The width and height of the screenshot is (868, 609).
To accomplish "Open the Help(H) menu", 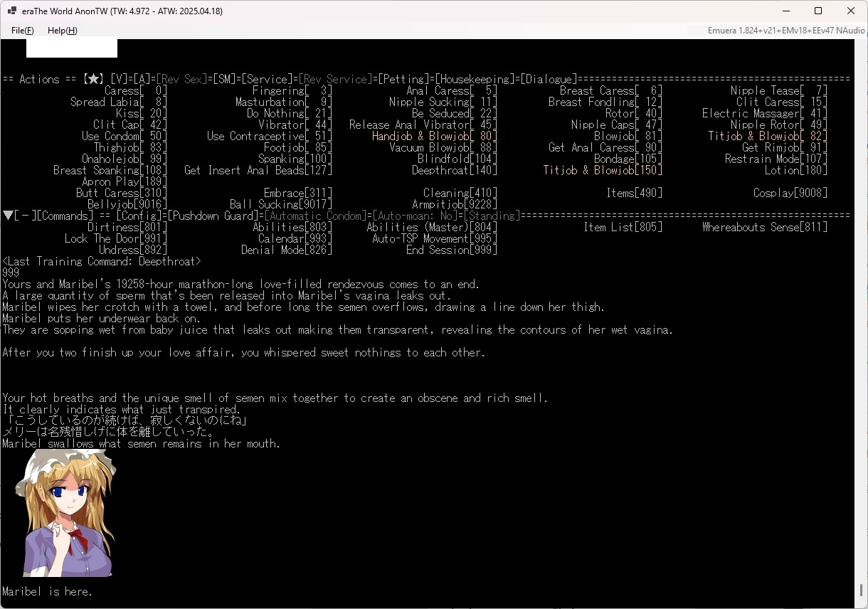I will pos(63,31).
